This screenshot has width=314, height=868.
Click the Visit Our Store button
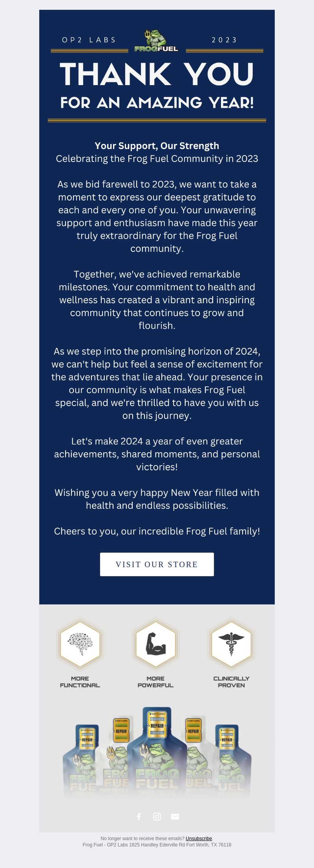click(x=157, y=564)
